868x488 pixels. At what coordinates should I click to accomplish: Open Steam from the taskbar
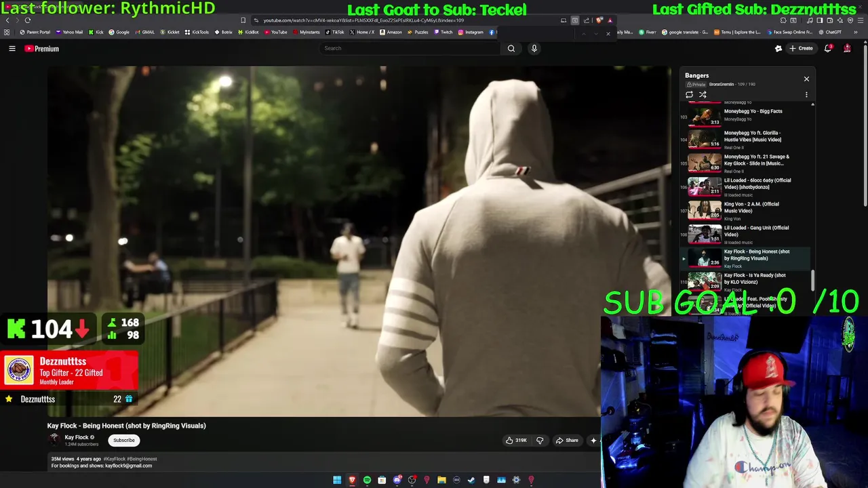[x=471, y=480]
